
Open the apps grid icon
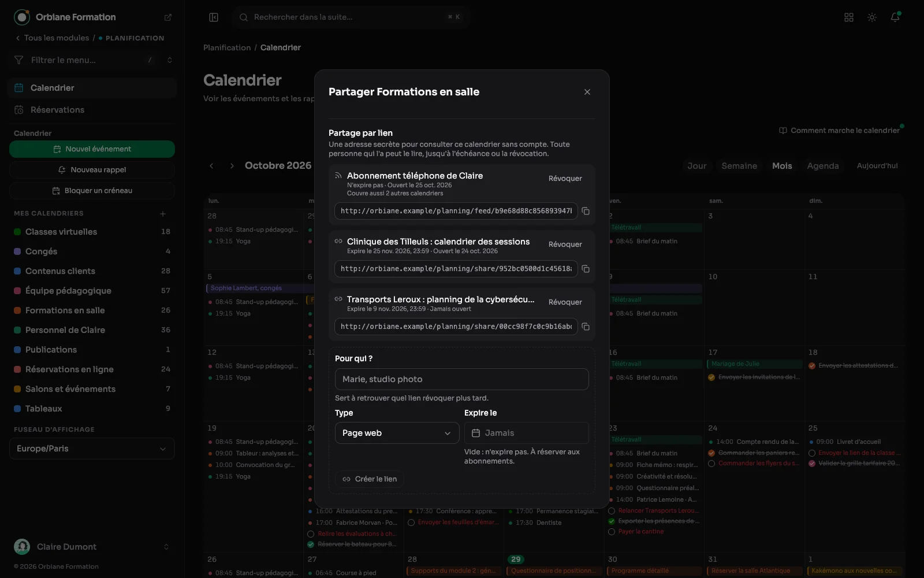849,17
